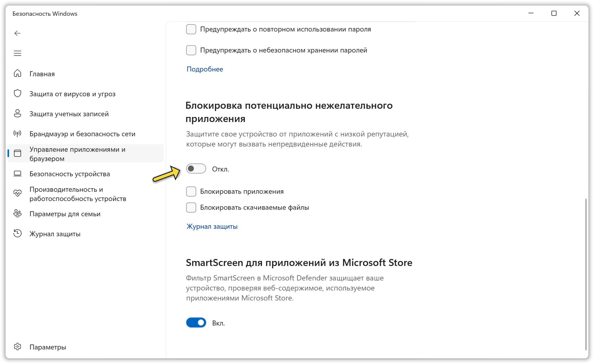
Task: Click the blue Журнал защиты link
Action: (212, 226)
